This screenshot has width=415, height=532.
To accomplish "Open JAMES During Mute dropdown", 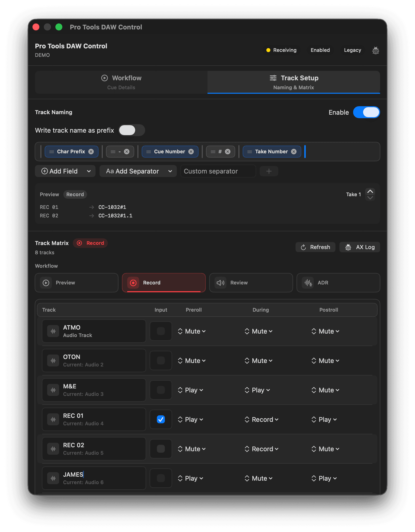I will coord(259,478).
